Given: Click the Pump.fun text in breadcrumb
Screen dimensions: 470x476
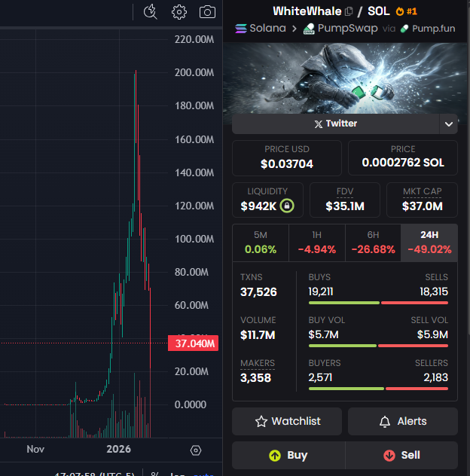Looking at the screenshot, I should click(434, 29).
